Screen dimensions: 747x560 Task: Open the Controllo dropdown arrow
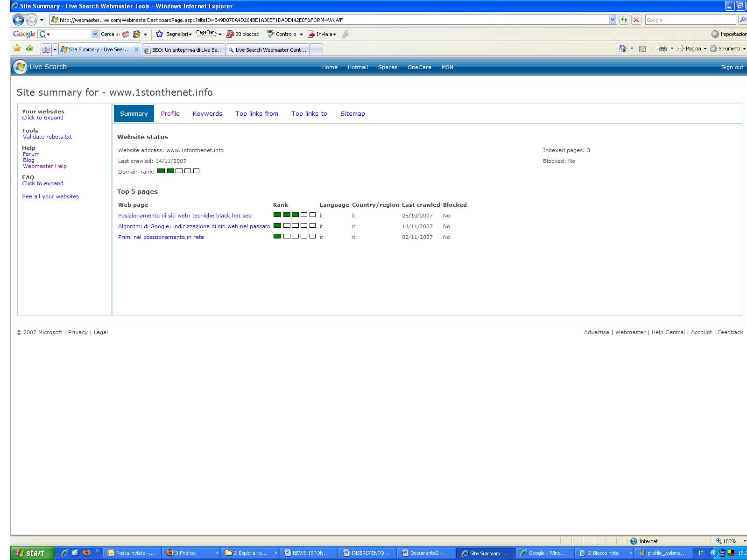tap(301, 35)
